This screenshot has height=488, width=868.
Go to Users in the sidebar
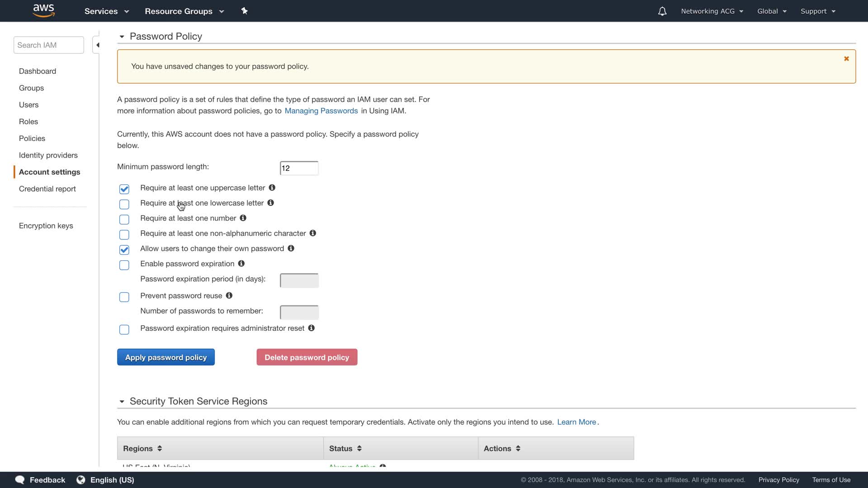click(x=29, y=105)
